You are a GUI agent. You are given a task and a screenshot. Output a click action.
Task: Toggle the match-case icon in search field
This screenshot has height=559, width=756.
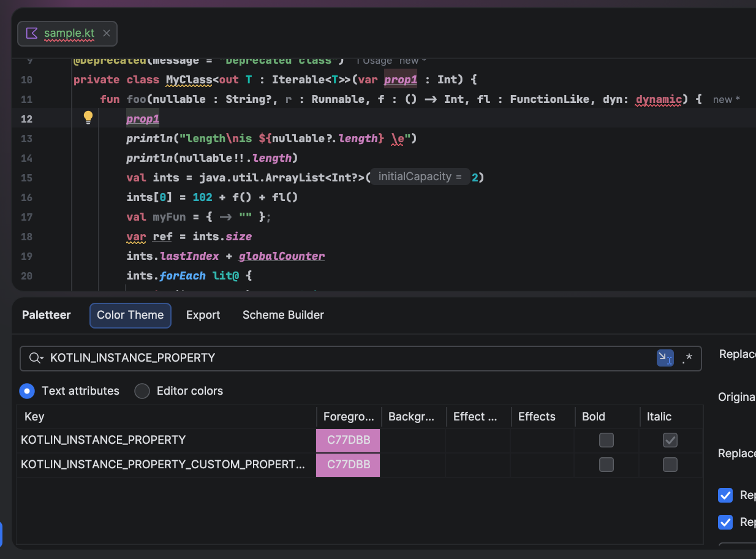tap(665, 358)
